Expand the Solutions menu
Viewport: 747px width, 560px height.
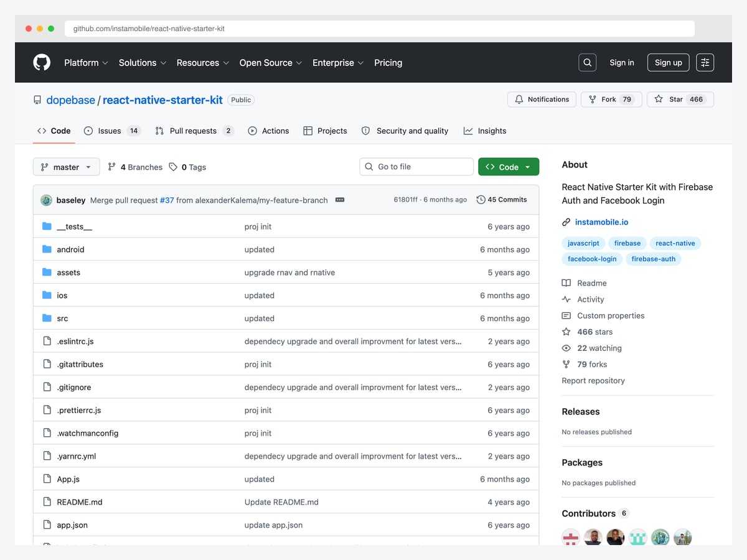point(143,63)
